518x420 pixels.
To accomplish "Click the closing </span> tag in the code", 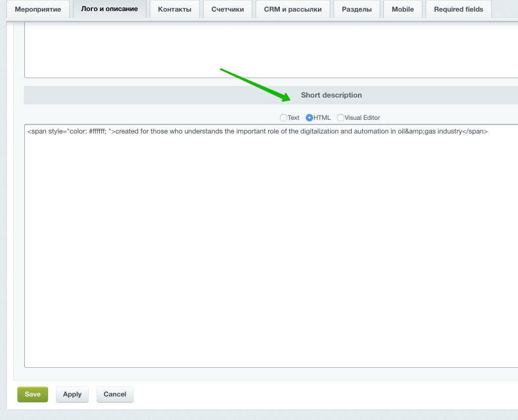I will pyautogui.click(x=475, y=131).
